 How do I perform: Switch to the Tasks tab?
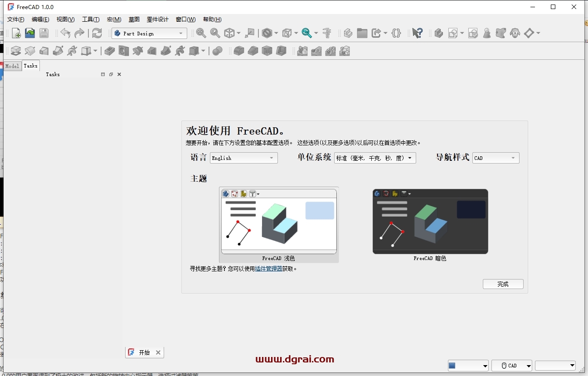(x=31, y=66)
